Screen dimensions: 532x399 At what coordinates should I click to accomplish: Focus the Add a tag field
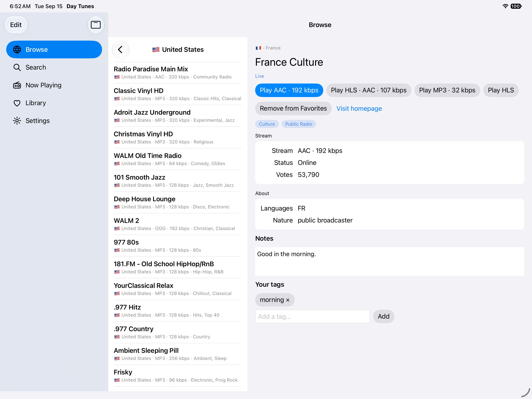312,316
